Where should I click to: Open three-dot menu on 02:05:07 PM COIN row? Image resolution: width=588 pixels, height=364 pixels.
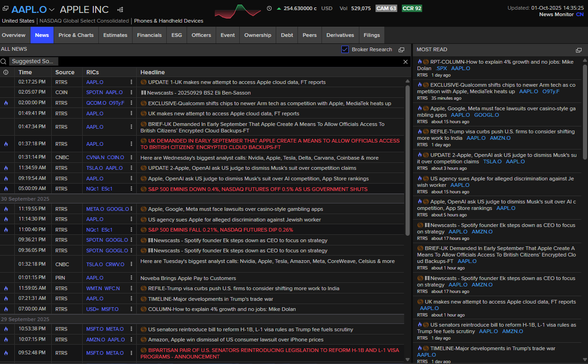(131, 93)
